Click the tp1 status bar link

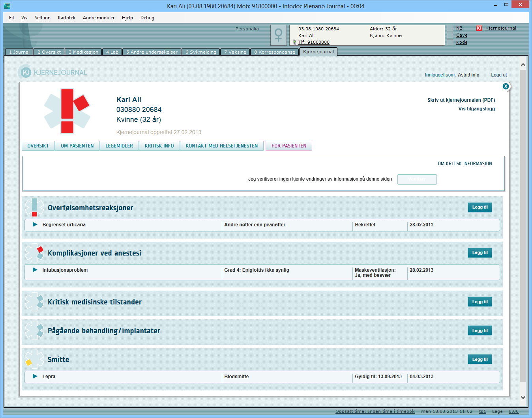click(x=482, y=411)
